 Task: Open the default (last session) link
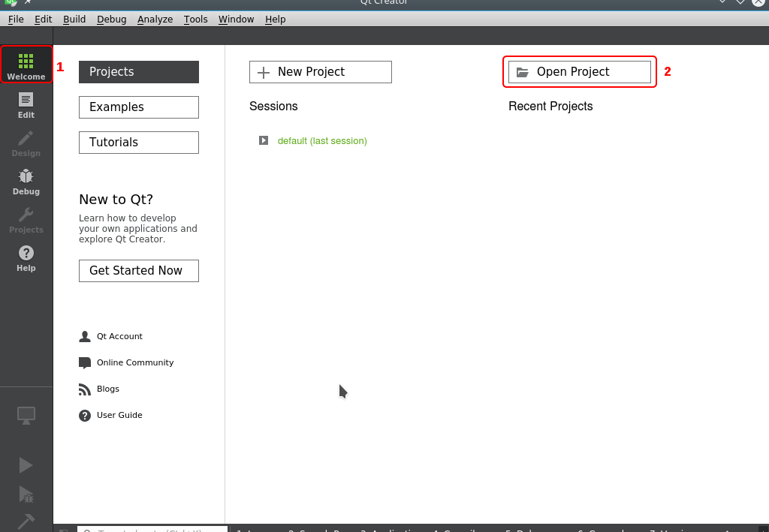pos(322,140)
